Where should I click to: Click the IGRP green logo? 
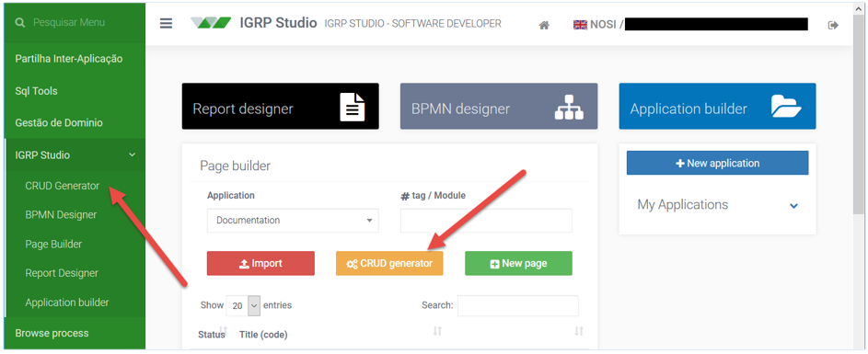[211, 23]
